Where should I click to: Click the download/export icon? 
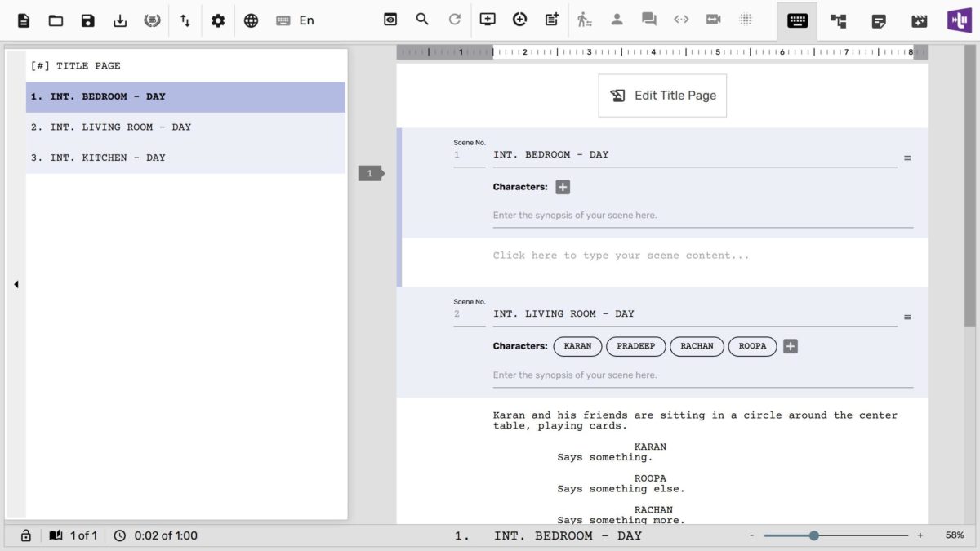pos(120,20)
